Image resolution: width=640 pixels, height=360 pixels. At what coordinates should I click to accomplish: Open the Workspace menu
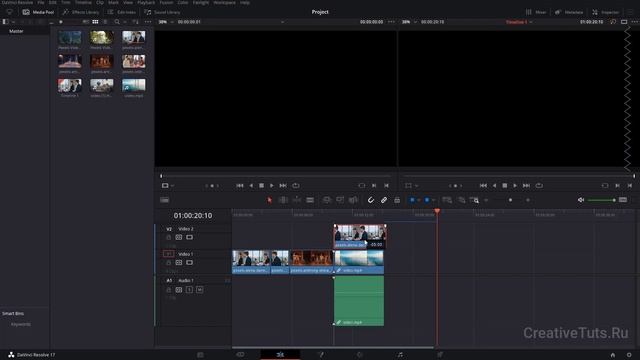coord(224,2)
